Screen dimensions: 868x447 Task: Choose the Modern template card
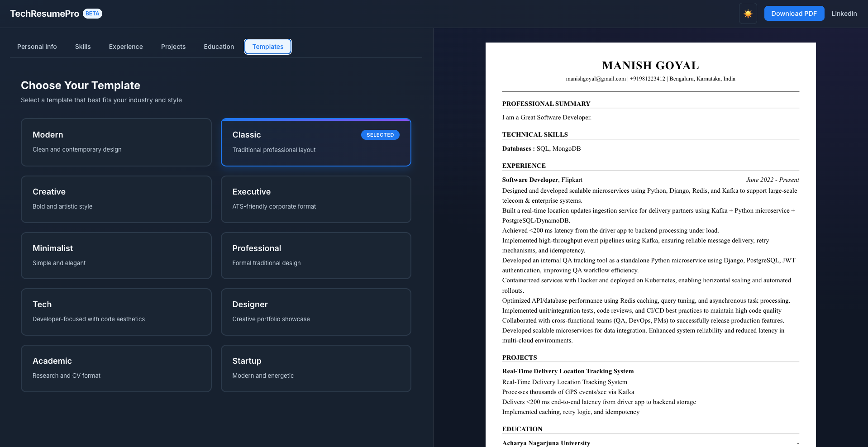tap(116, 142)
